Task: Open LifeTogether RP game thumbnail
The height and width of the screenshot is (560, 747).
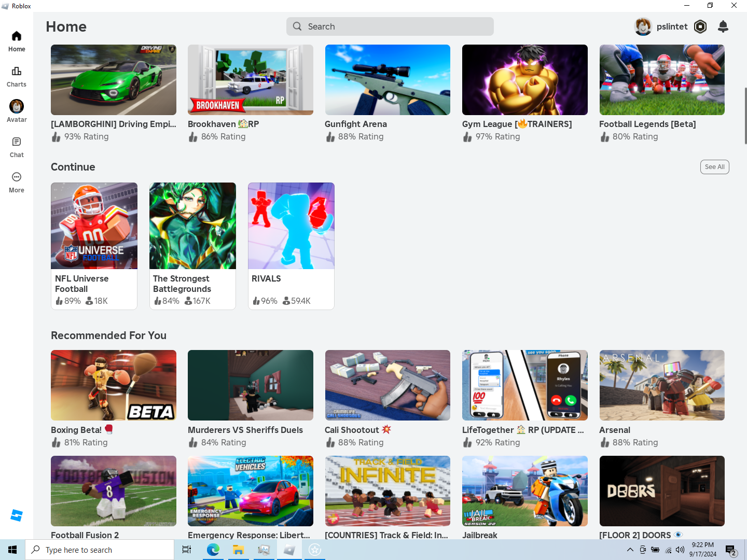Action: pyautogui.click(x=525, y=385)
